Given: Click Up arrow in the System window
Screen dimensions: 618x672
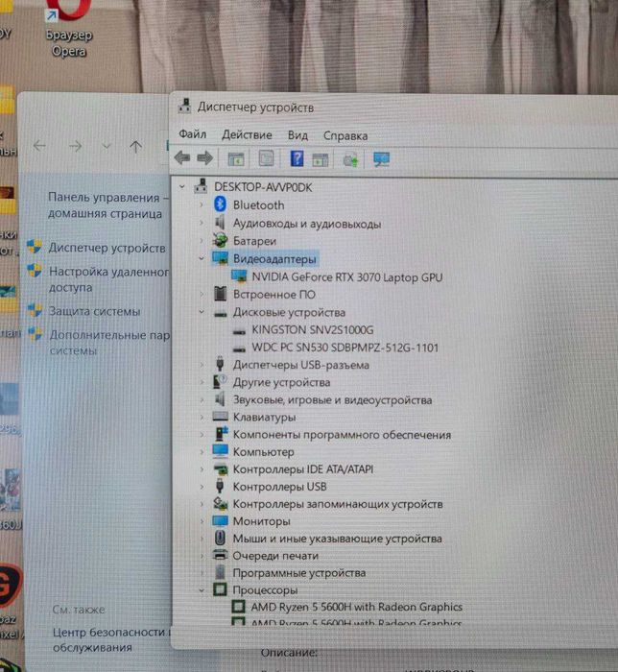Looking at the screenshot, I should (135, 147).
